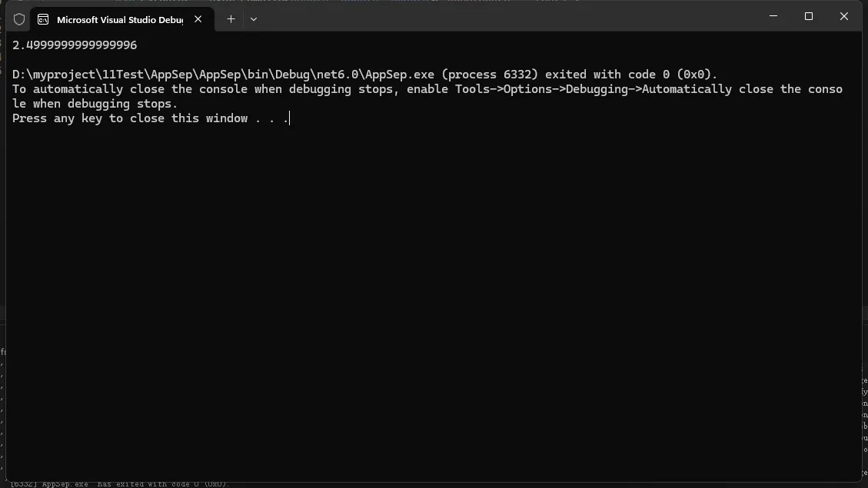
Task: Click the administrator shield icon in title bar
Action: point(19,19)
